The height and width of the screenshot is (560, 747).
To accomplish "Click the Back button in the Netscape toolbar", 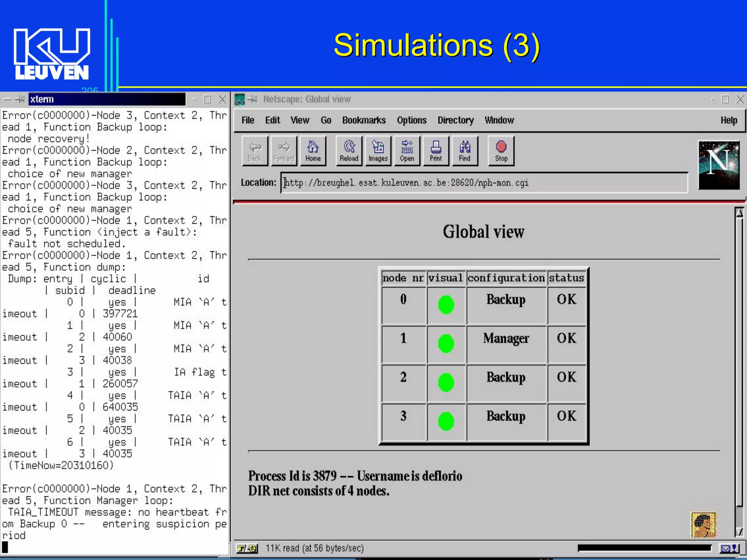I will click(255, 151).
